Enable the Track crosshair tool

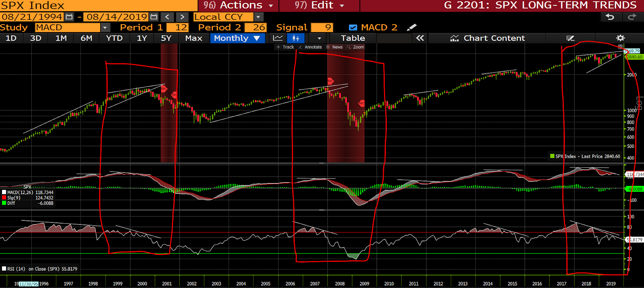pos(285,47)
